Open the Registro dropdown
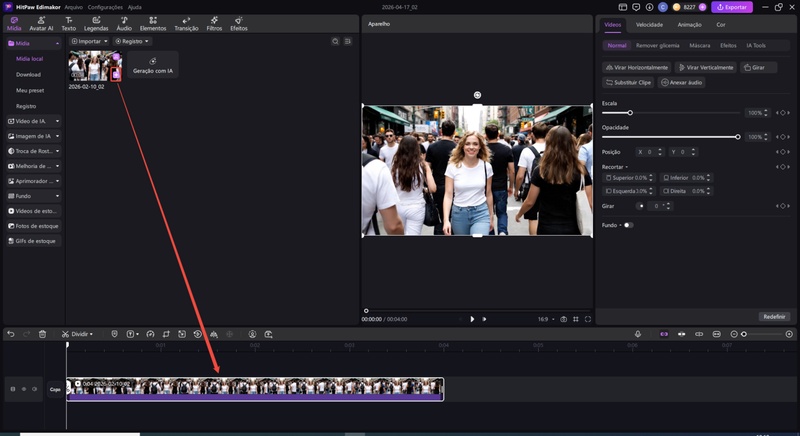800x436 pixels. point(132,41)
